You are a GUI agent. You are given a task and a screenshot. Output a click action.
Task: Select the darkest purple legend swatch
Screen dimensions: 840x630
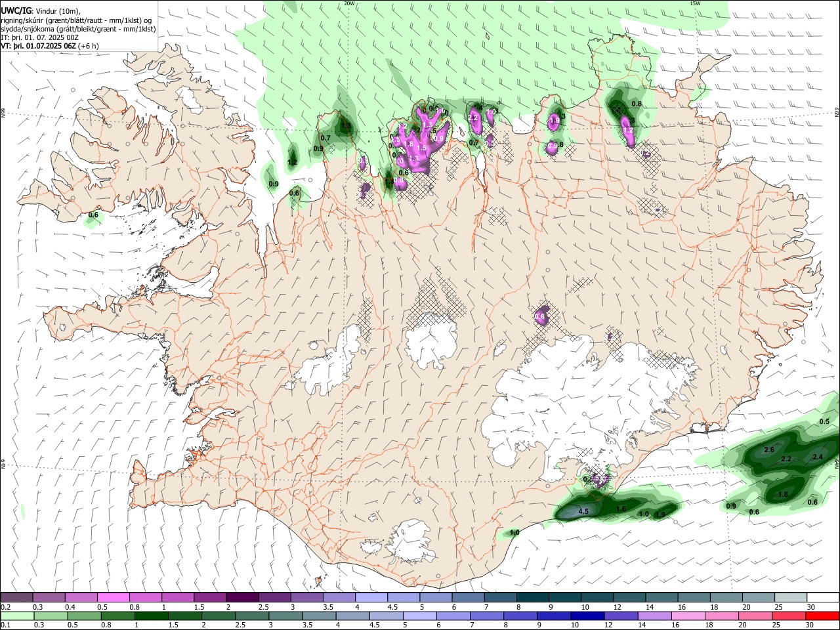point(241,598)
